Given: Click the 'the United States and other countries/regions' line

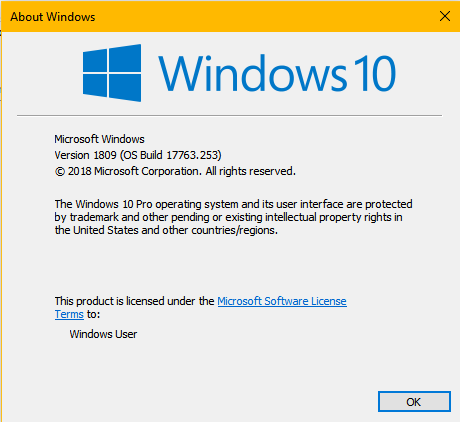Looking at the screenshot, I should [166, 230].
